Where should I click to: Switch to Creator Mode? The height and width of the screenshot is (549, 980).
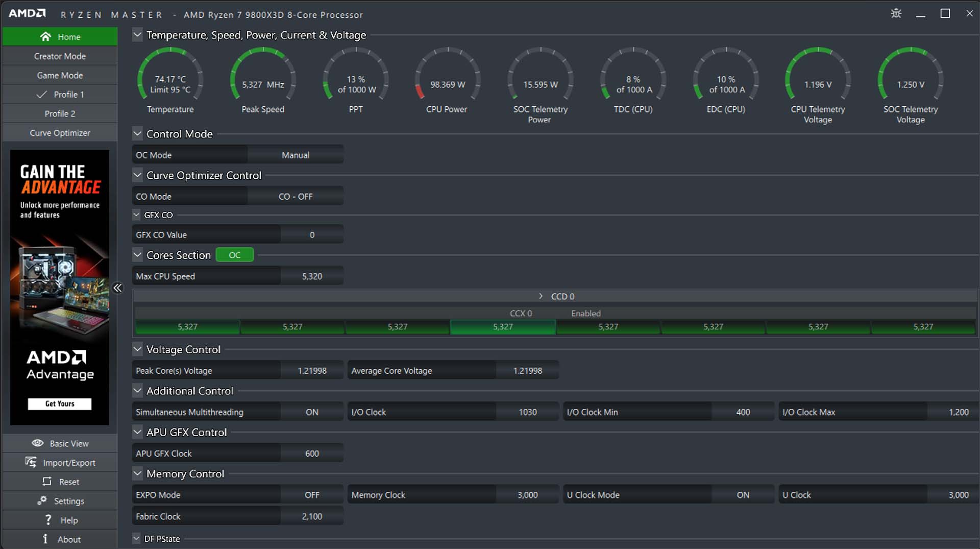[60, 56]
